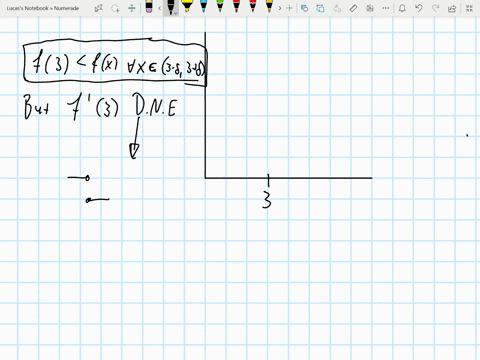Viewport: 480px width, 360px height.
Task: Click the Ink to Text icon
Action: (x=337, y=8)
